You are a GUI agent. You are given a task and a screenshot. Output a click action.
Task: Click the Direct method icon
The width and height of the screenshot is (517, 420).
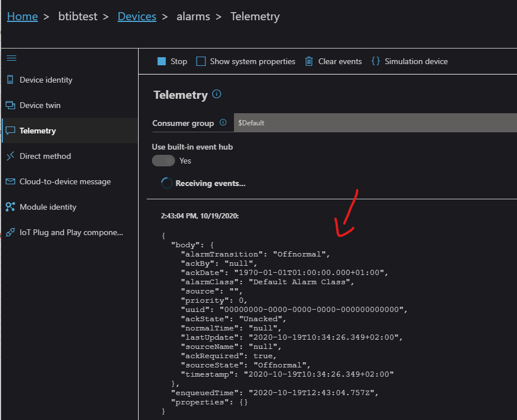[x=10, y=156]
